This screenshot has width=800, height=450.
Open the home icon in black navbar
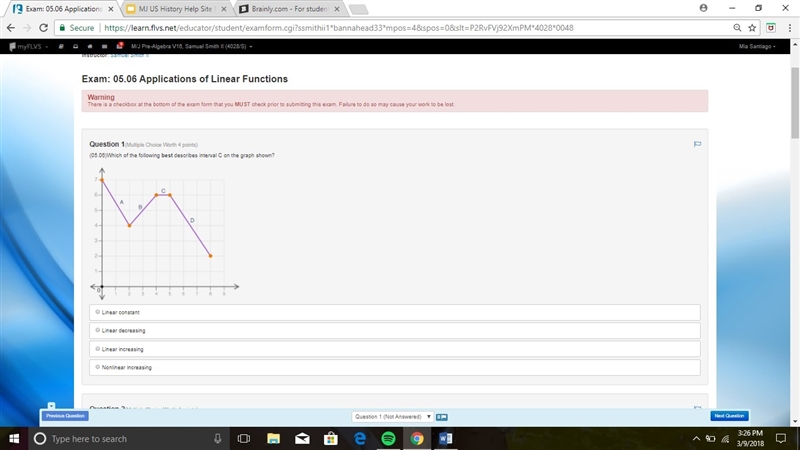pos(90,46)
